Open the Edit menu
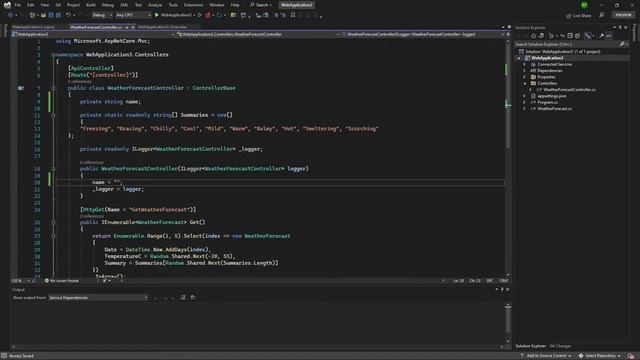 (x=31, y=5)
